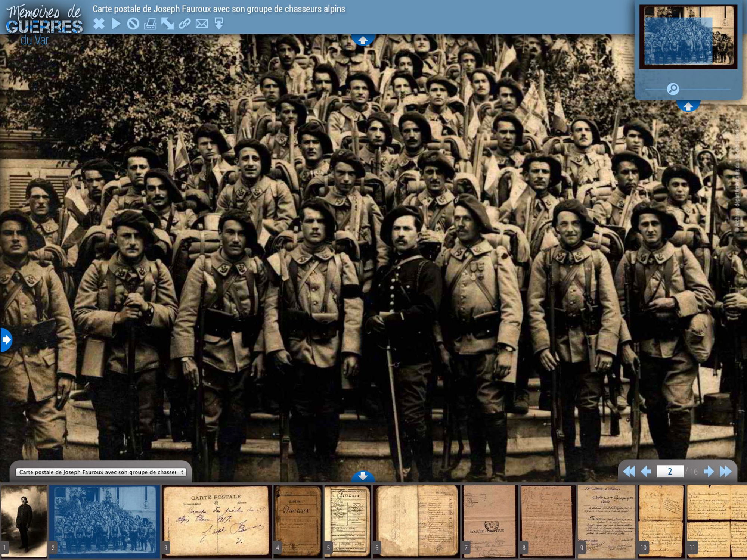
Task: Open thumbnail 3 Carte Postale back
Action: click(217, 521)
